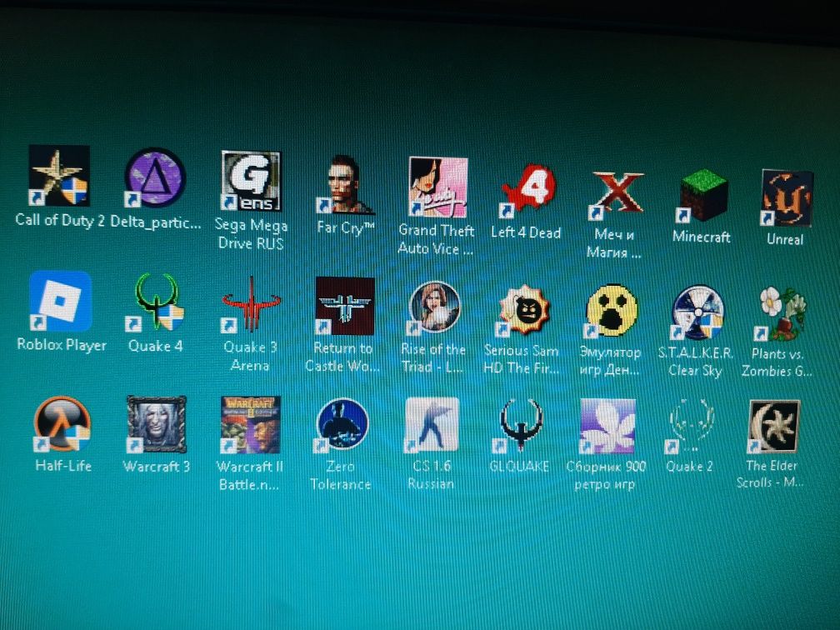The image size is (840, 630).
Task: Click The Elder Scrolls - M... icon
Action: point(773,427)
